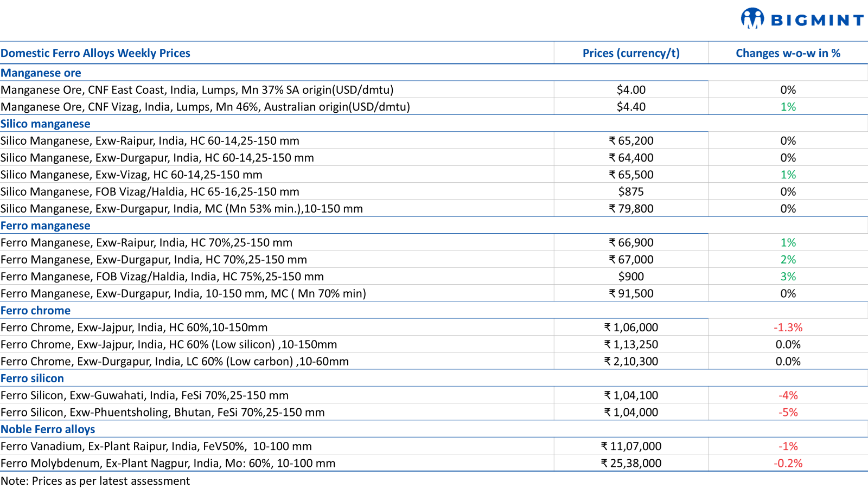Click the Prices (currency/t) column header
868x488 pixels.
(x=631, y=53)
